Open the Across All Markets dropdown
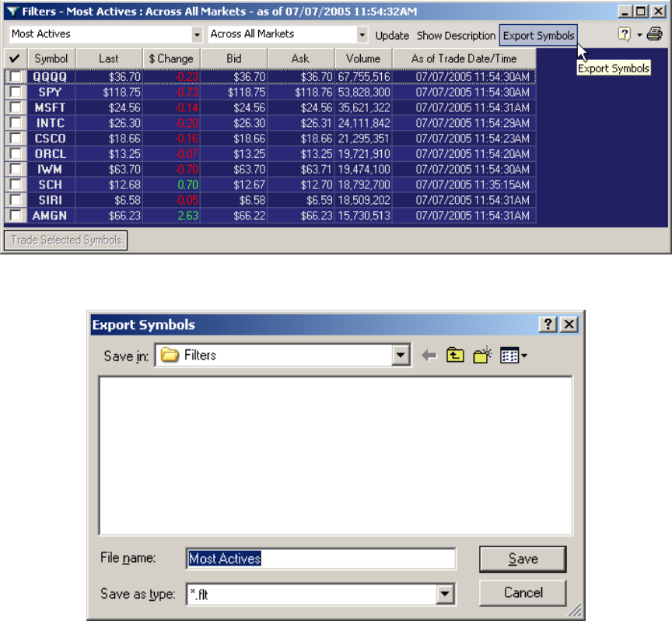 coord(362,34)
